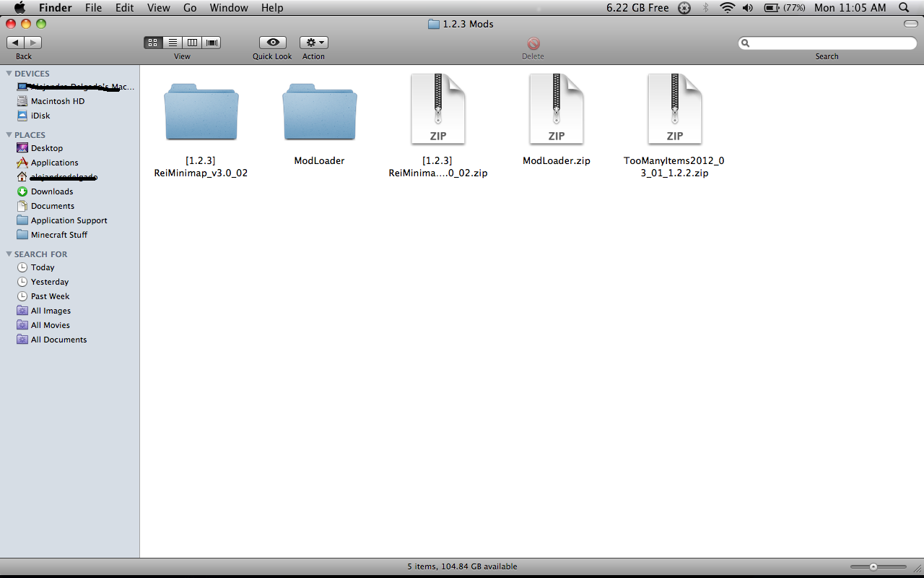Open the Finder menu
Screen dimensions: 924x578
click(x=54, y=8)
